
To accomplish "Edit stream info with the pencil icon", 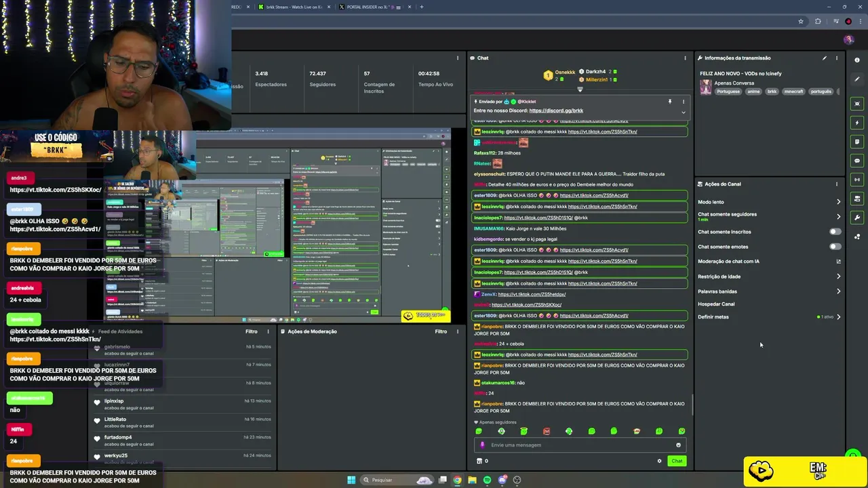I will pyautogui.click(x=825, y=58).
